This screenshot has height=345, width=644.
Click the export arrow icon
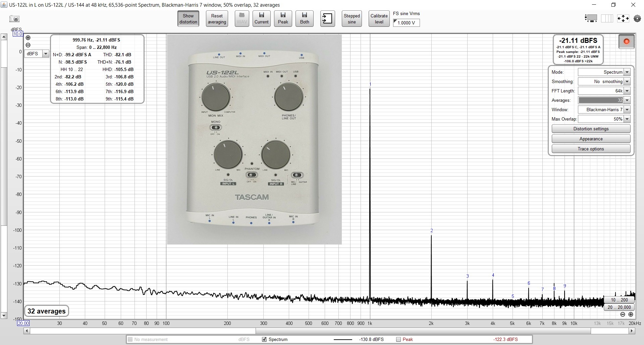click(327, 19)
